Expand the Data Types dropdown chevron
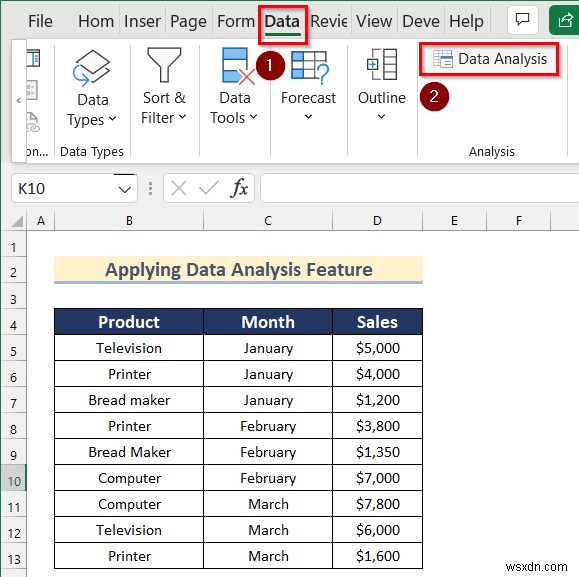 click(112, 119)
